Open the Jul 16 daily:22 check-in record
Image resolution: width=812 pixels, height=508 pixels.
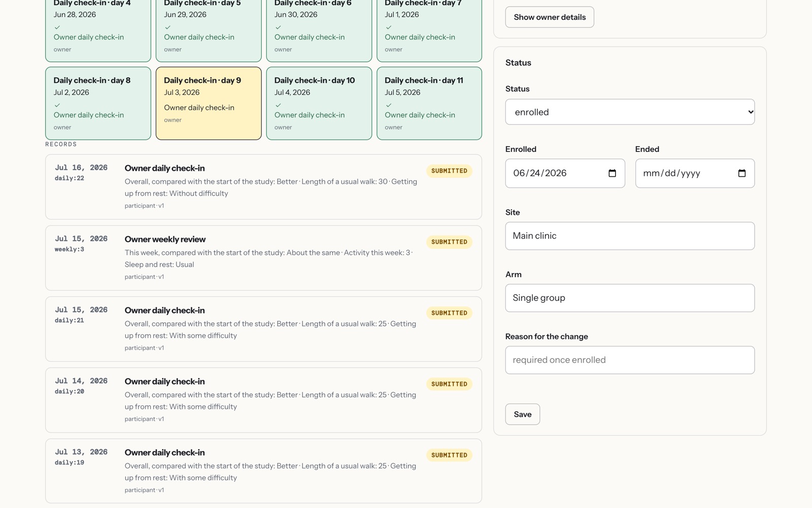click(263, 187)
